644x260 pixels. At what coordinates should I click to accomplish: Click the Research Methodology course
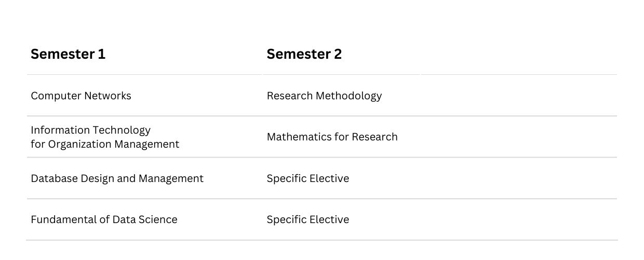pyautogui.click(x=324, y=96)
